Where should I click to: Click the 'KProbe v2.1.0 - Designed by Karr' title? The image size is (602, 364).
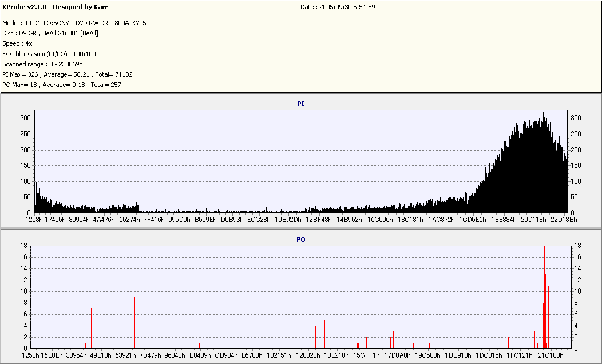tap(55, 7)
